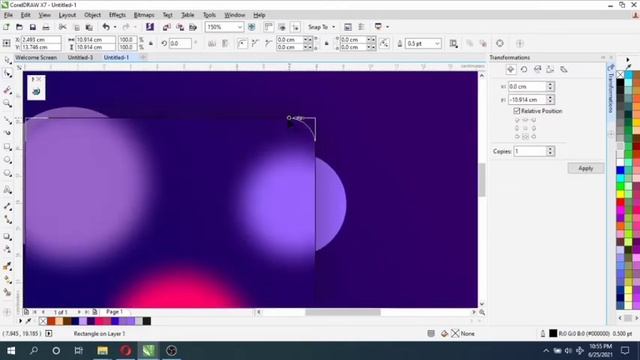Pick the black swatch in the color palette
This screenshot has width=640, height=360.
pyautogui.click(x=620, y=83)
